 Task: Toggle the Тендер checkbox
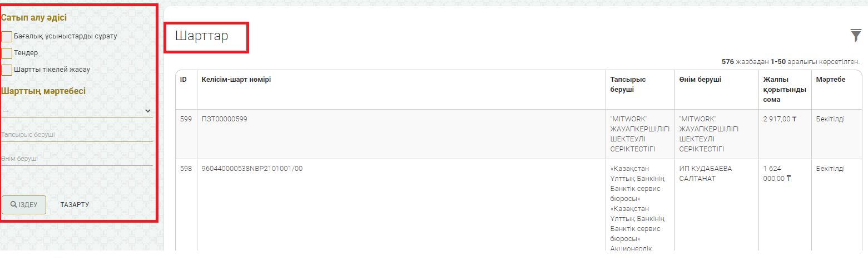pos(7,53)
